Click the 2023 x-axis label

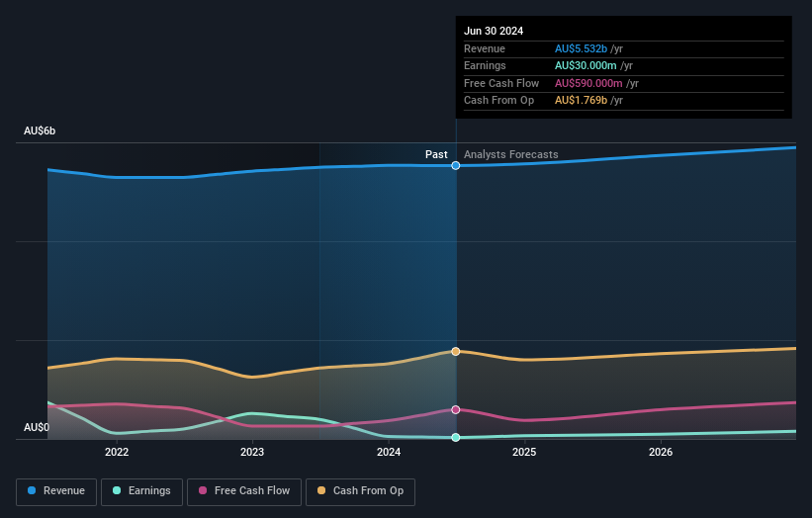tap(252, 452)
